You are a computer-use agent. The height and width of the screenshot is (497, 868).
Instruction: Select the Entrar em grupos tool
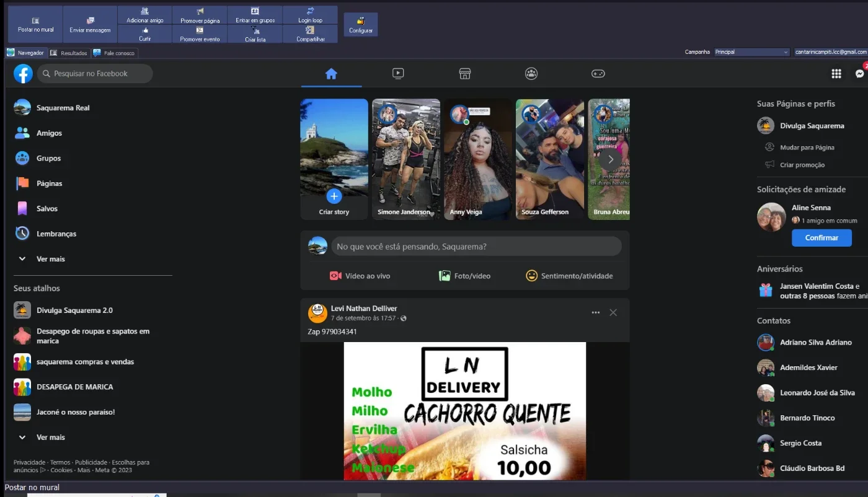tap(255, 15)
